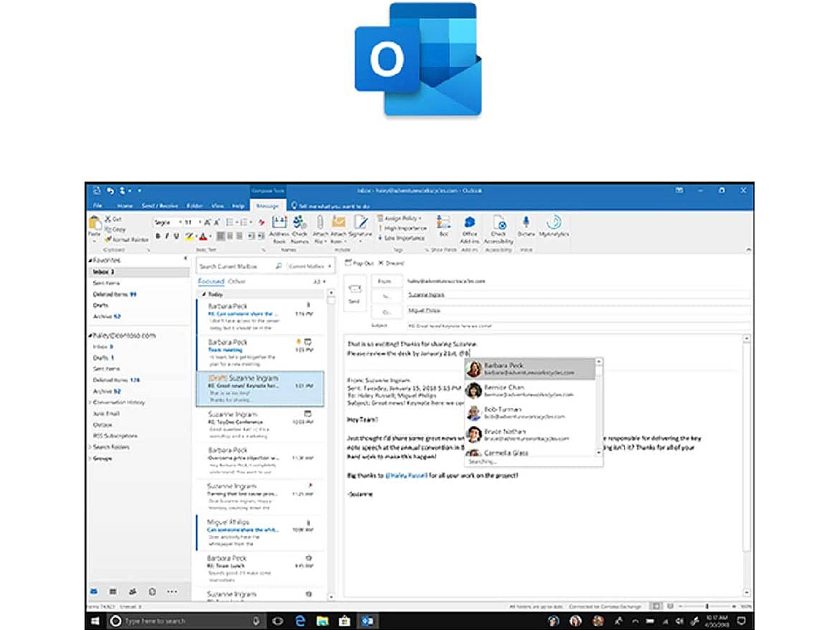This screenshot has height=630, width=840.
Task: Click the Format Painter tool
Action: tap(128, 240)
